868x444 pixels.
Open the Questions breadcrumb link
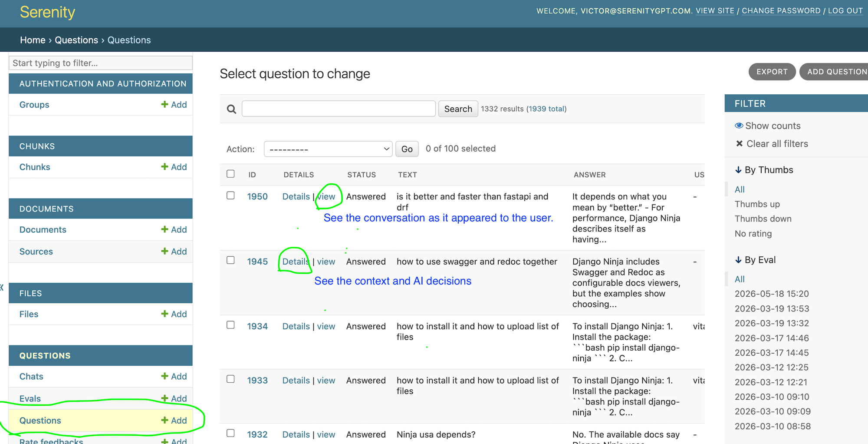pyautogui.click(x=76, y=40)
